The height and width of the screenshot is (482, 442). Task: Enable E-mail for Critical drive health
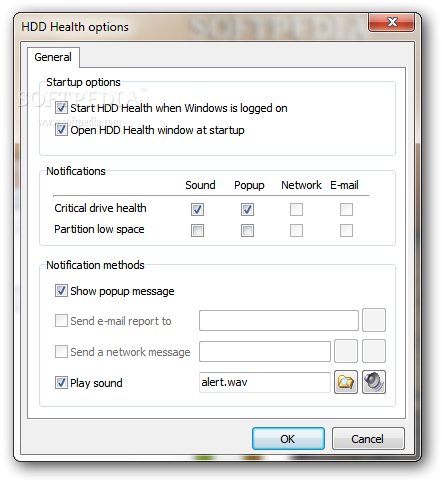pos(346,209)
